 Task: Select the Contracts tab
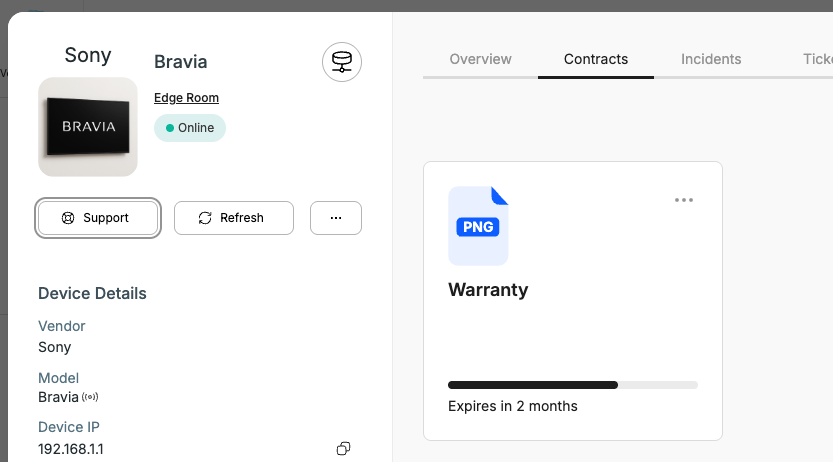[596, 59]
